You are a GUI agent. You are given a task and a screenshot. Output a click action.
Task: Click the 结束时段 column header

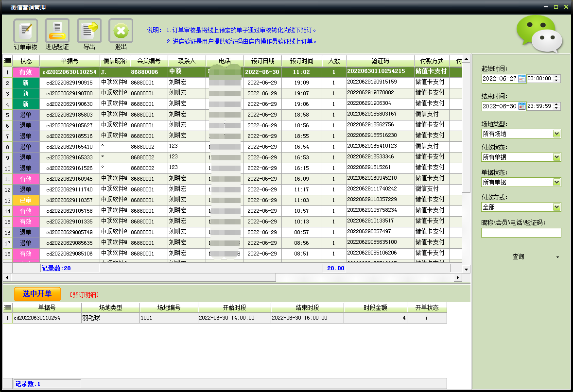307,307
